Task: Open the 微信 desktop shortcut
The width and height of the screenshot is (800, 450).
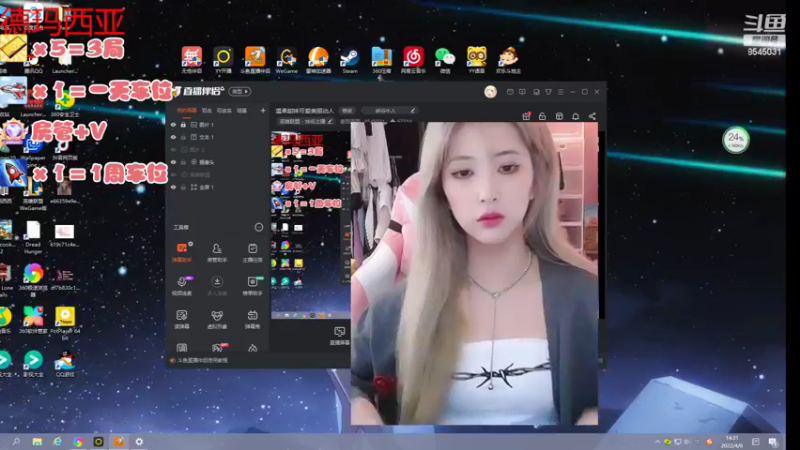Action: (445, 60)
